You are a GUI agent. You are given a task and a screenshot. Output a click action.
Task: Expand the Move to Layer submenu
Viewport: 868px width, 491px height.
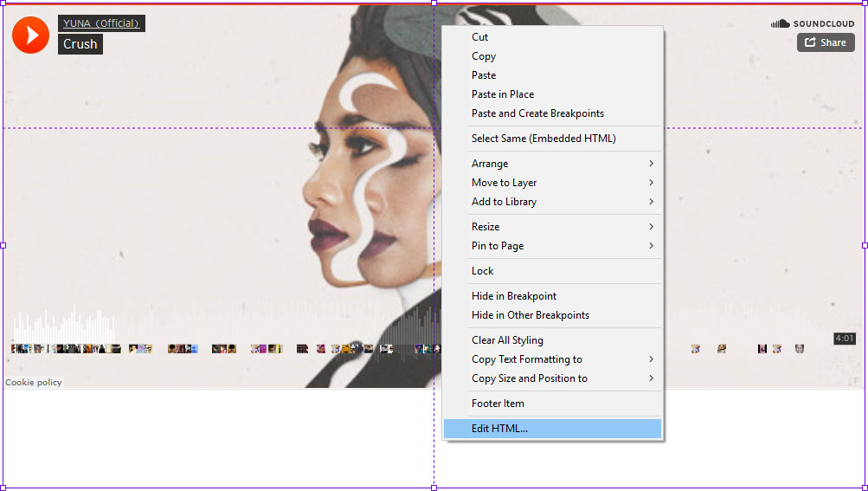click(x=552, y=183)
